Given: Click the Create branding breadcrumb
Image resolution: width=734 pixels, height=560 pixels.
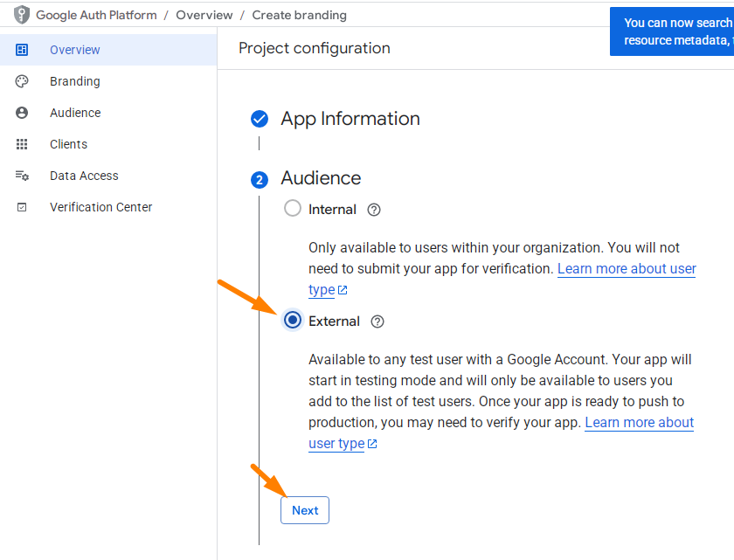Looking at the screenshot, I should 300,16.
